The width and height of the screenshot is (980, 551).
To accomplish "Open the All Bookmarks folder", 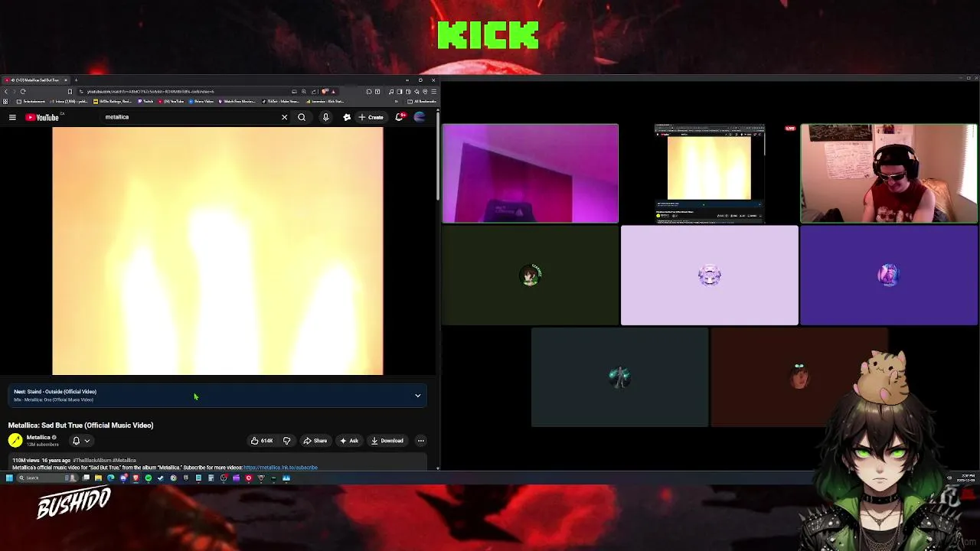I will pos(421,101).
